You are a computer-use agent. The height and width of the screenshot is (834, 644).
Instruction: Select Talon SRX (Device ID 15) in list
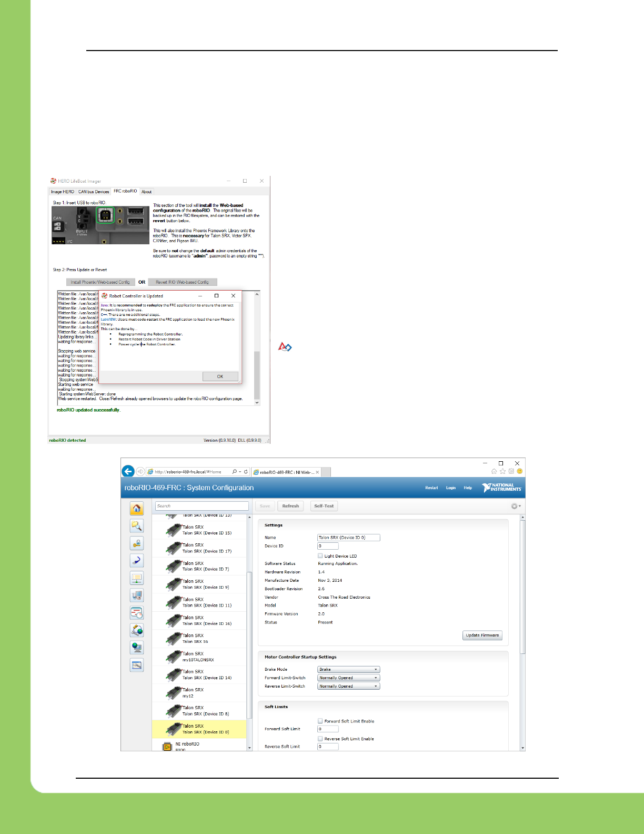coord(200,530)
